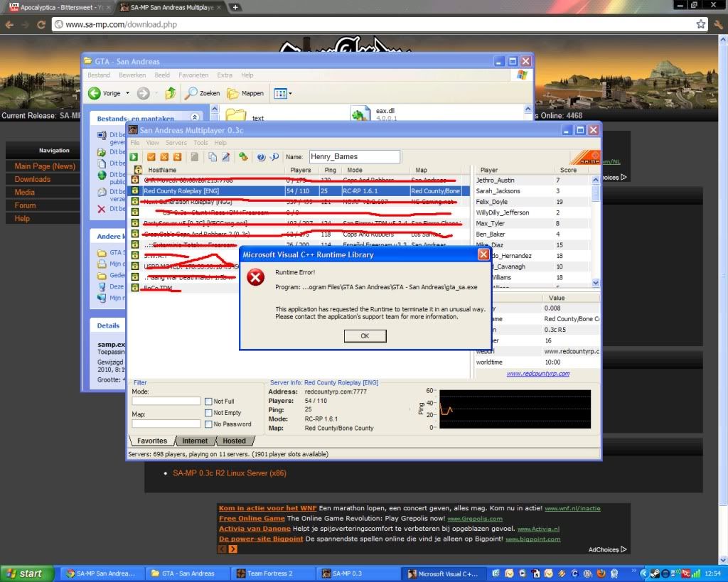Click the green-yellow master list icon in SA-MP toolbar
This screenshot has width=728, height=582.
point(243,157)
